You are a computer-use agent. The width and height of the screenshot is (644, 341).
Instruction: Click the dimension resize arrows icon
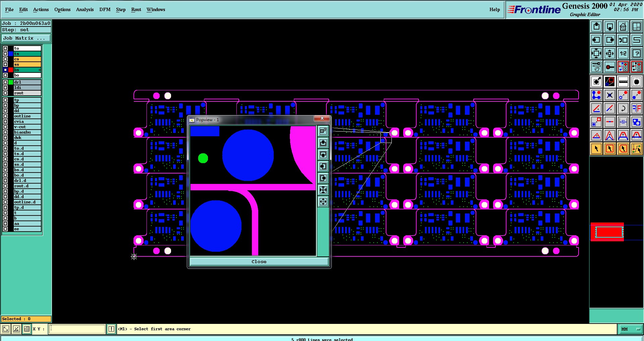click(x=623, y=122)
